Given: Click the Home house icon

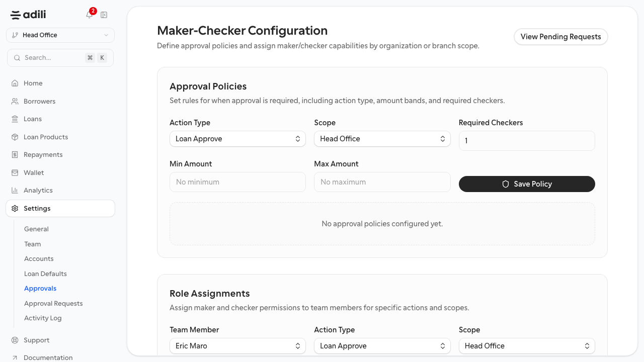Looking at the screenshot, I should [x=15, y=83].
